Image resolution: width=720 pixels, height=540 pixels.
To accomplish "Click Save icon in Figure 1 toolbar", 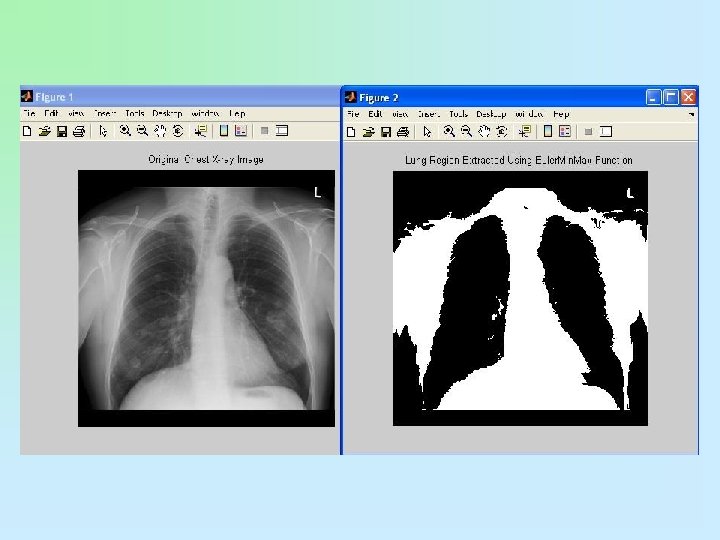I will pos(62,131).
